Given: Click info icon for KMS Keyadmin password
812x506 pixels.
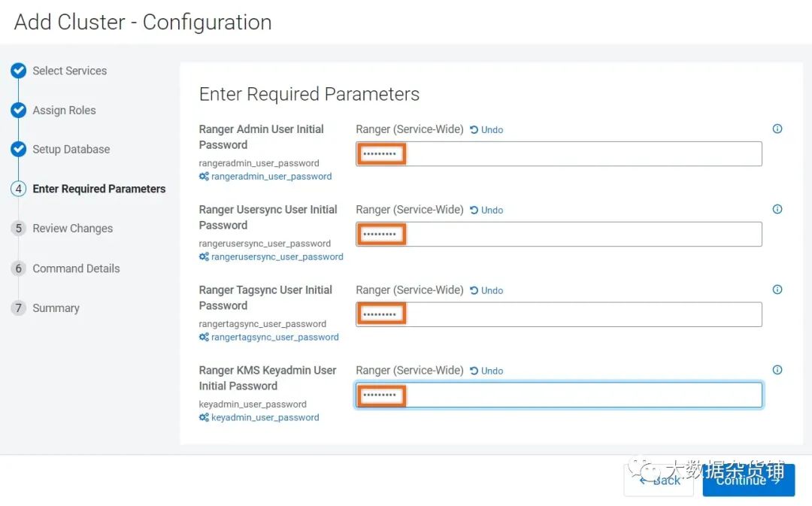Looking at the screenshot, I should [x=777, y=370].
